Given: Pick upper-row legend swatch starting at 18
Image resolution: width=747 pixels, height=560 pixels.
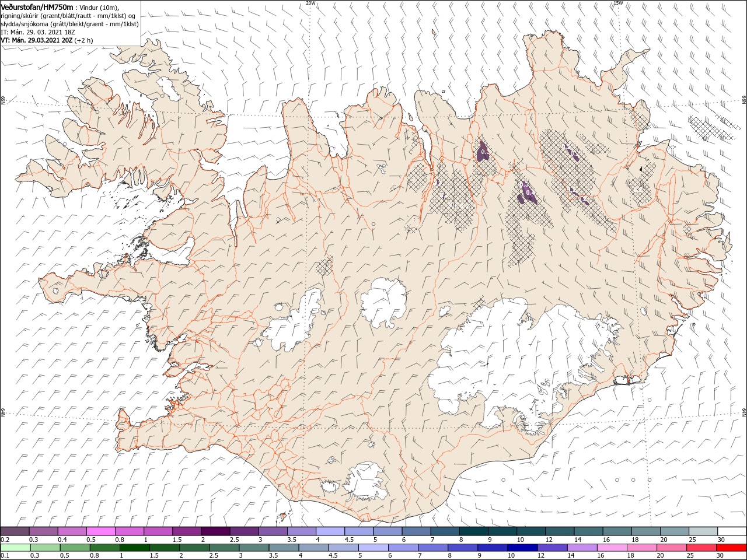Looking at the screenshot, I should [x=645, y=531].
